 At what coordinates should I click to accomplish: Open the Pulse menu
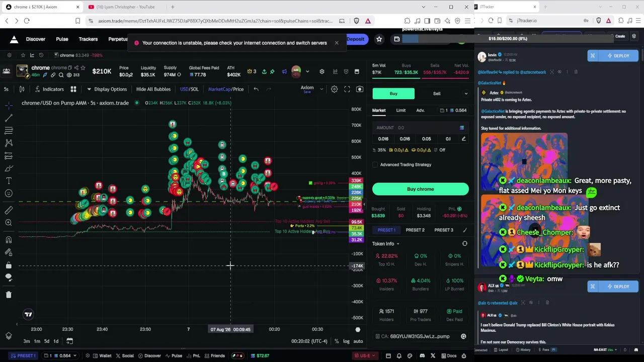click(62, 39)
